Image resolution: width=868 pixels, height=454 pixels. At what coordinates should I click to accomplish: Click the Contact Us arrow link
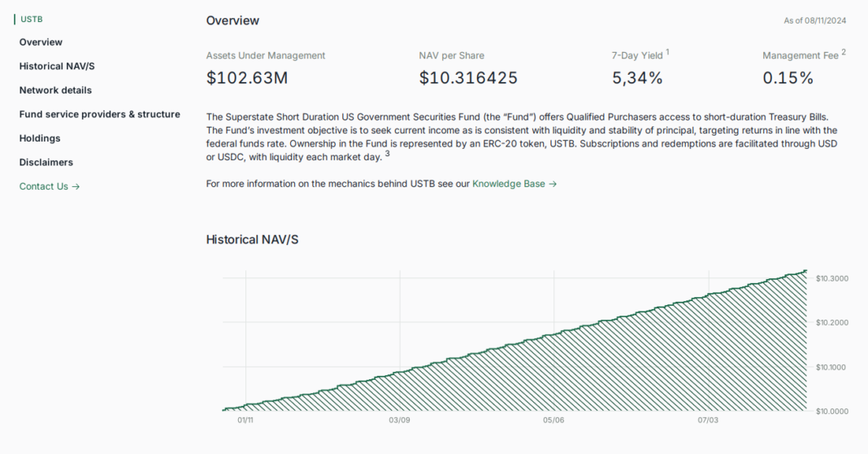click(x=50, y=186)
